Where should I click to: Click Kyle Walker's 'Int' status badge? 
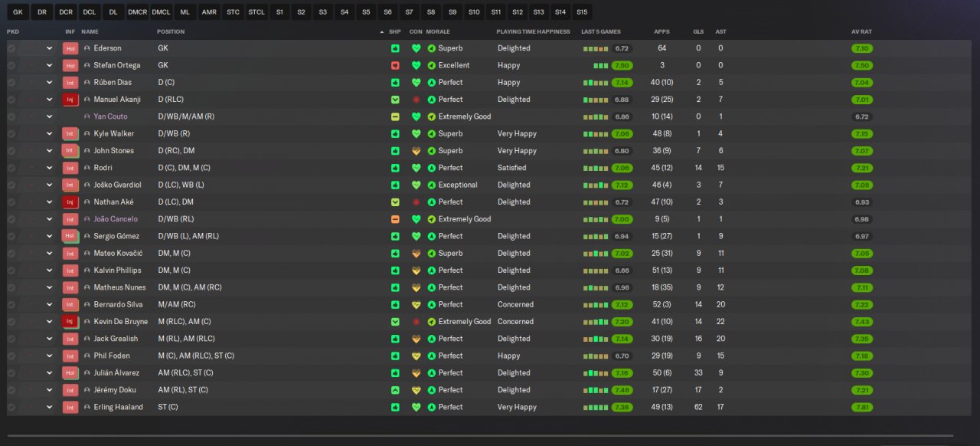click(x=70, y=134)
